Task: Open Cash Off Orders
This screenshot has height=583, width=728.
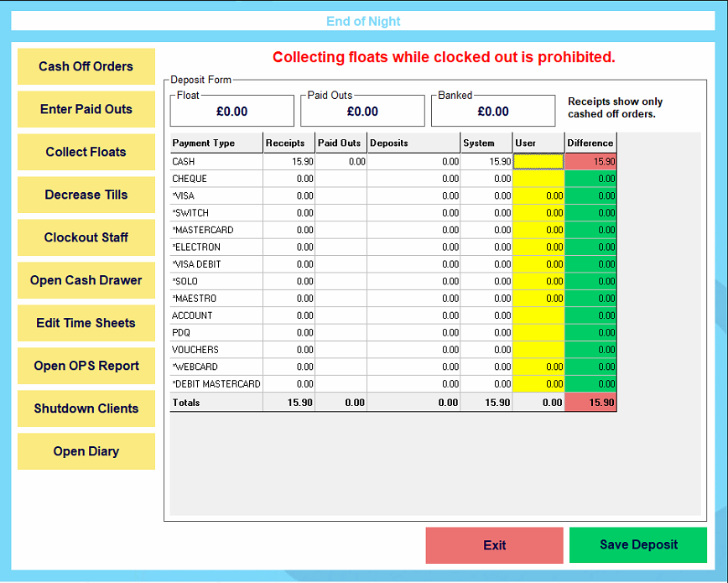Action: 86,66
